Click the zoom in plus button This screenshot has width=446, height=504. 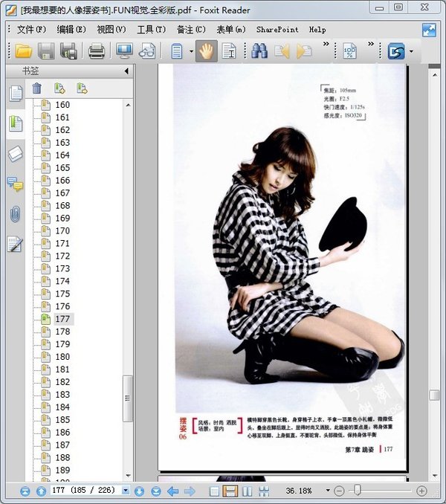[x=422, y=491]
